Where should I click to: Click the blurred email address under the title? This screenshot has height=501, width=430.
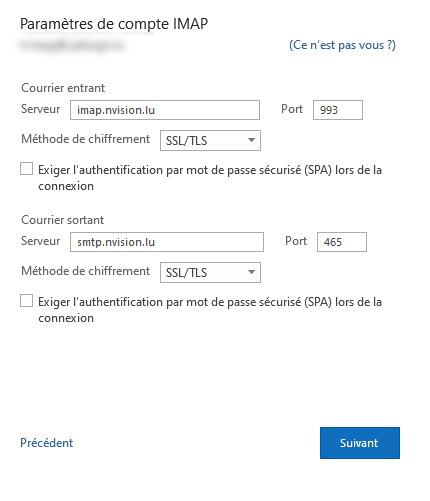click(72, 45)
